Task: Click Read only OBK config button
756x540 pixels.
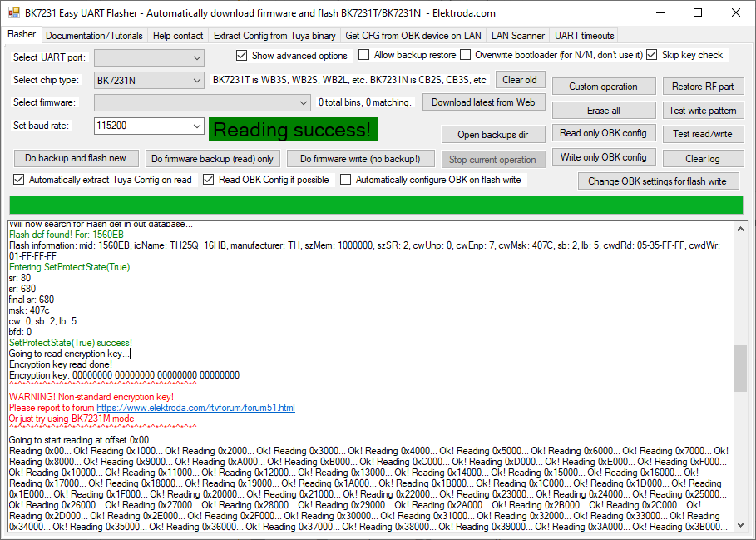Action: [603, 133]
